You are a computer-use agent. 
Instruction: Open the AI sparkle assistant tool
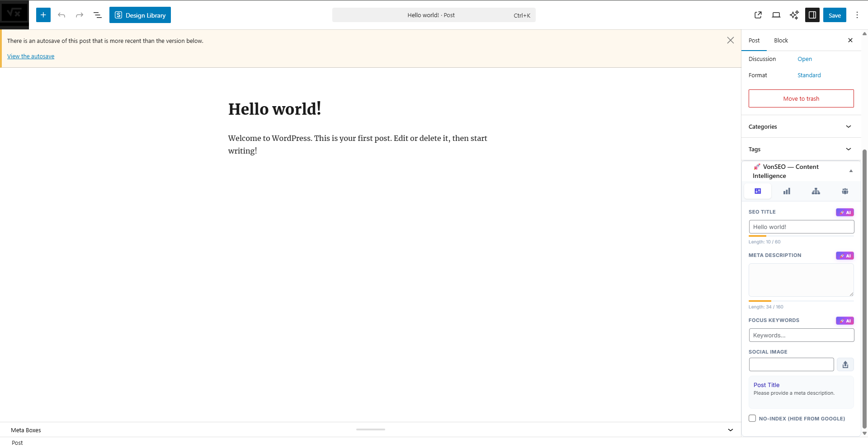point(794,15)
